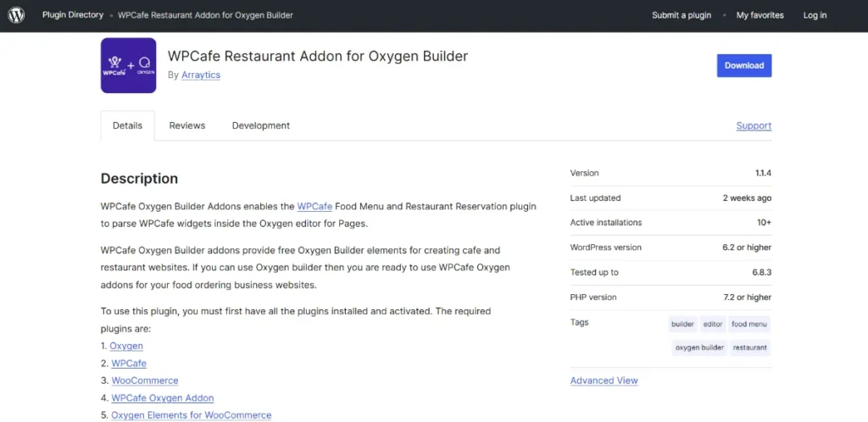Select the editor tag
The width and height of the screenshot is (868, 422).
pyautogui.click(x=713, y=324)
